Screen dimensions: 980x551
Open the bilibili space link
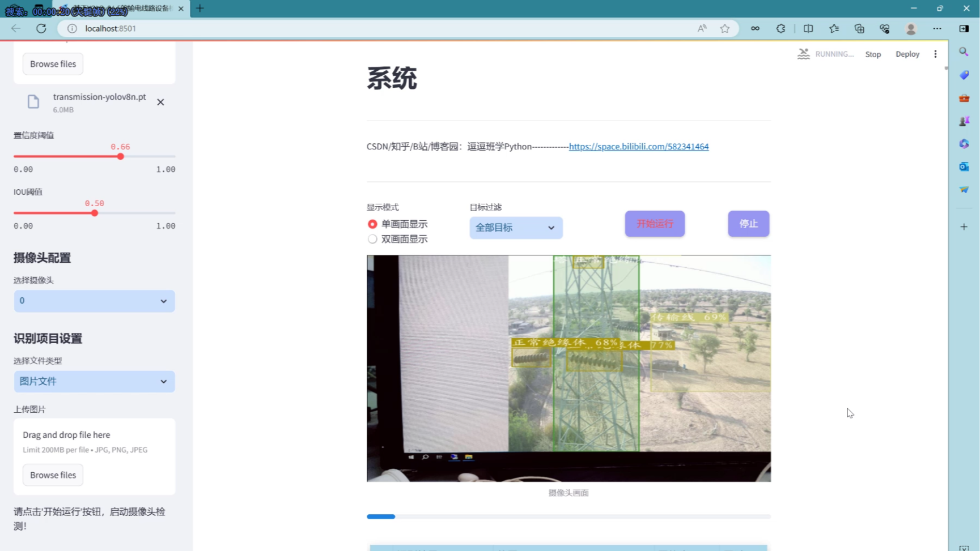639,146
